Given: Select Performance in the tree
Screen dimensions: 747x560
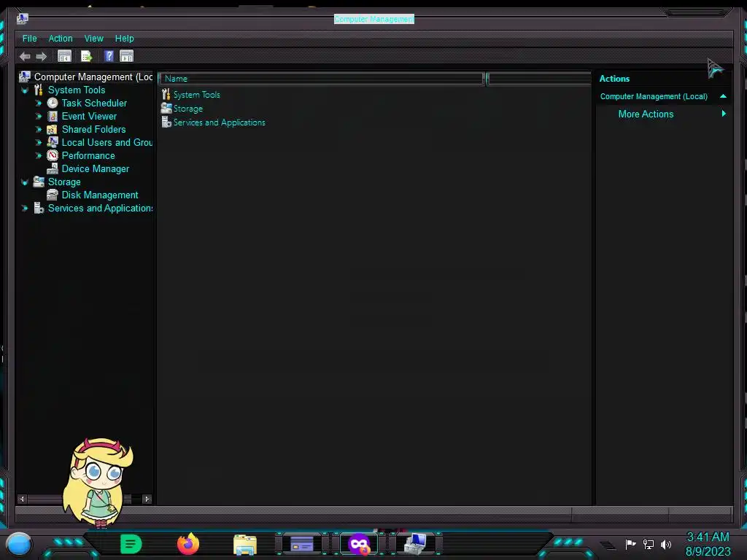Looking at the screenshot, I should point(88,155).
